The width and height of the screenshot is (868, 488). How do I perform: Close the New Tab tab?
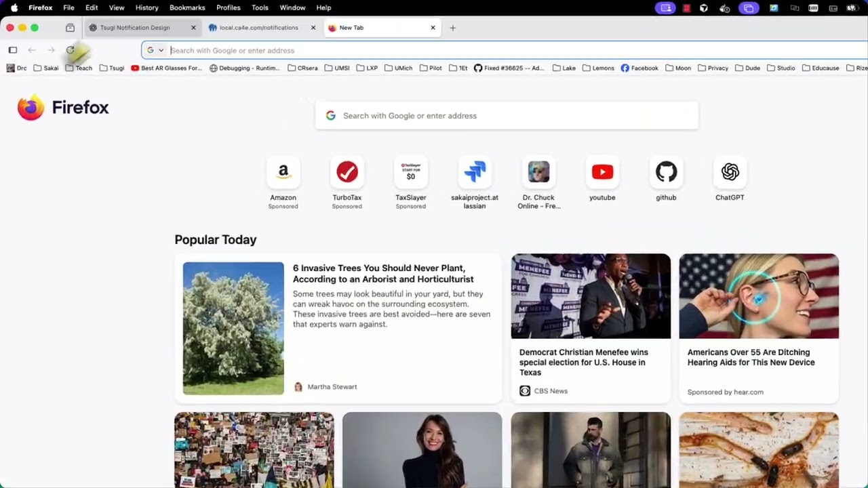[x=433, y=28]
